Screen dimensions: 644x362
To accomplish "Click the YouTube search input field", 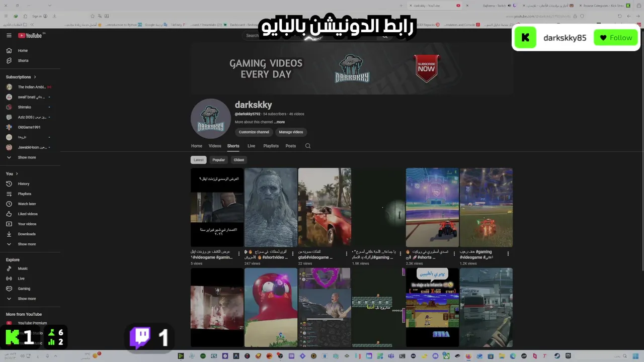I will click(x=309, y=36).
